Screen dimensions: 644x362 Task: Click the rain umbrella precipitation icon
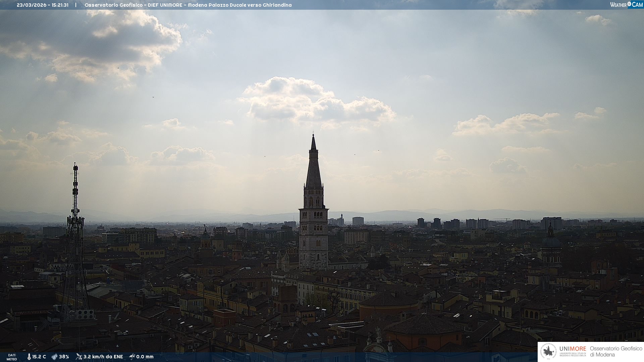(132, 357)
